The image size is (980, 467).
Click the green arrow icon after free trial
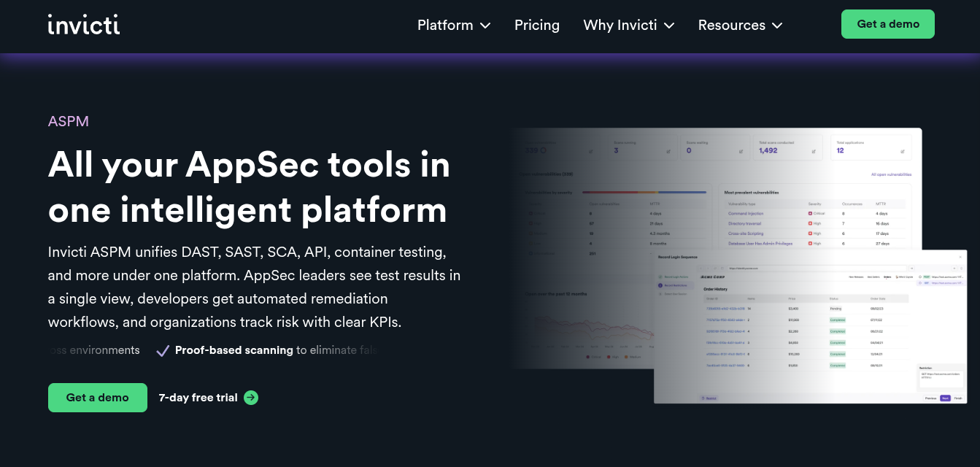tap(251, 398)
